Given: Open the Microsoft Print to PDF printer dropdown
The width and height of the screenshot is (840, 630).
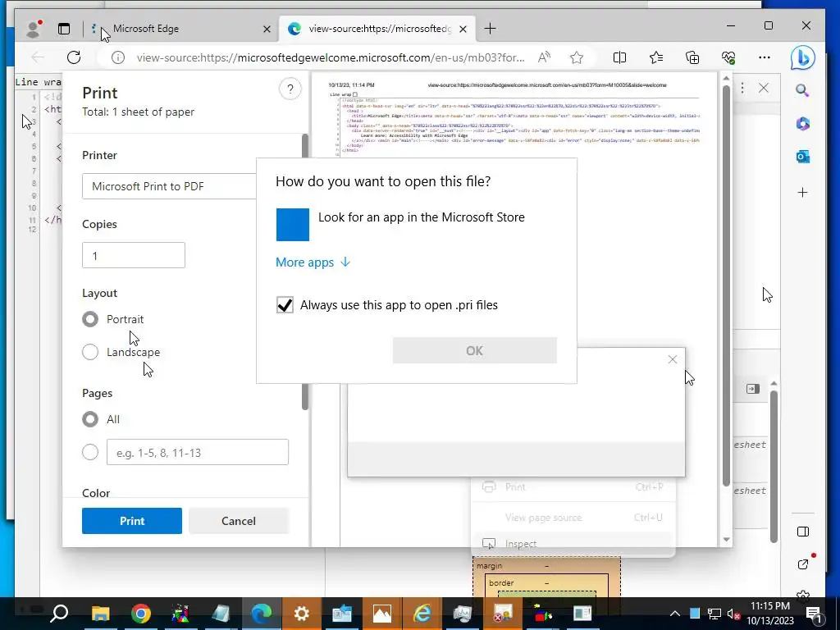Looking at the screenshot, I should pyautogui.click(x=169, y=186).
